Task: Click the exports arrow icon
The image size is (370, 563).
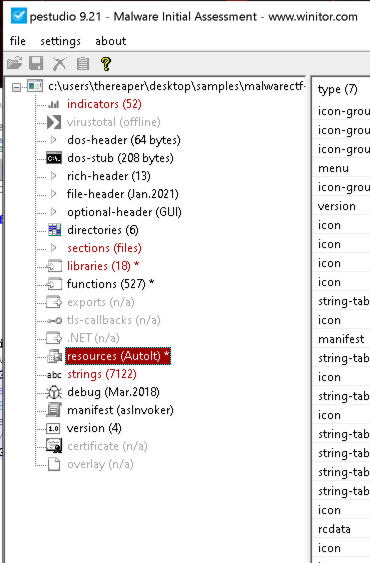Action: pos(54,302)
